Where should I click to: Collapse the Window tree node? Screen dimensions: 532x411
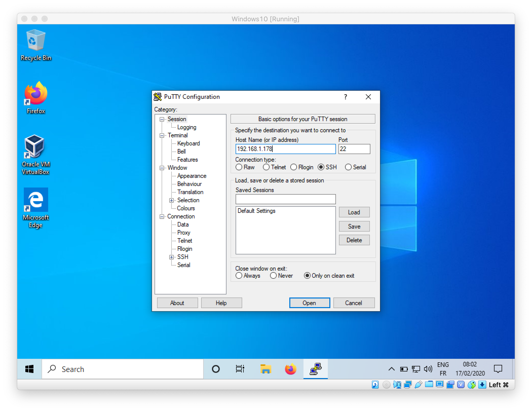click(x=162, y=168)
